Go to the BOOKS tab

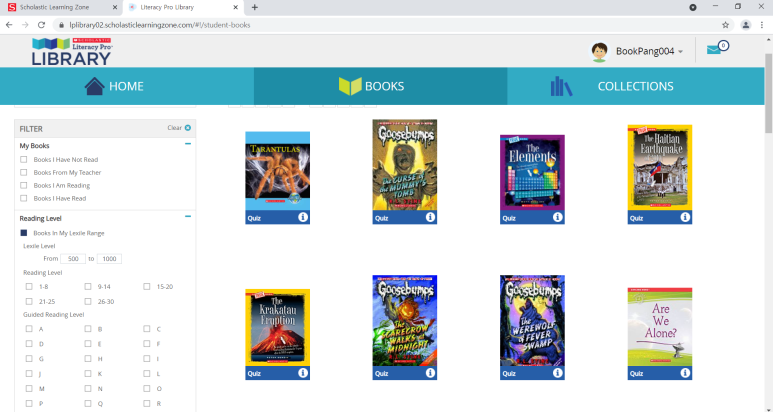[x=381, y=86]
